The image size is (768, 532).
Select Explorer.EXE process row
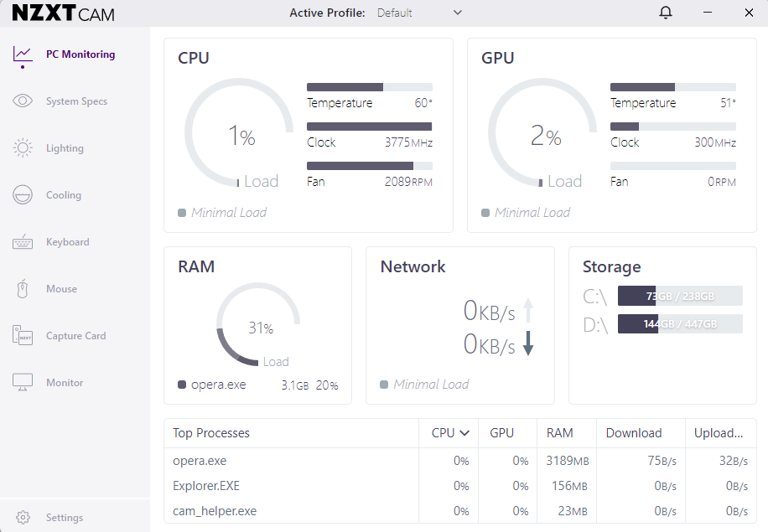(460, 486)
